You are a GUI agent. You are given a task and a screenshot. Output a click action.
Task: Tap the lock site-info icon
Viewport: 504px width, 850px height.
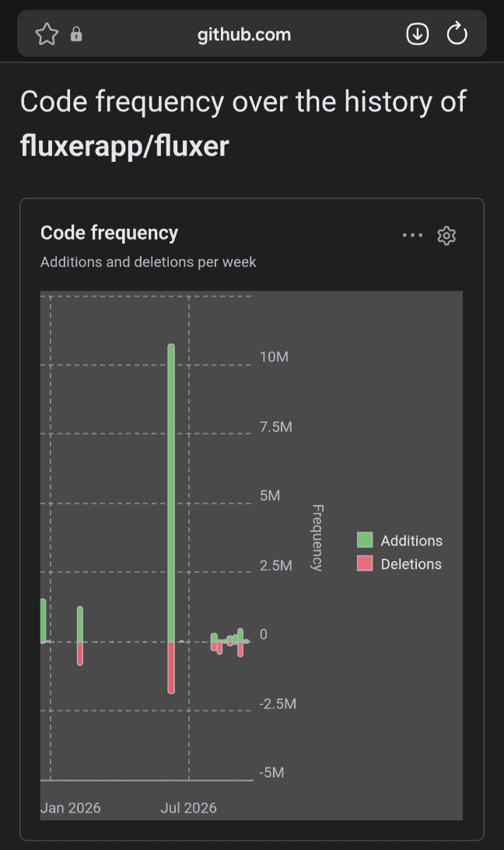76,34
